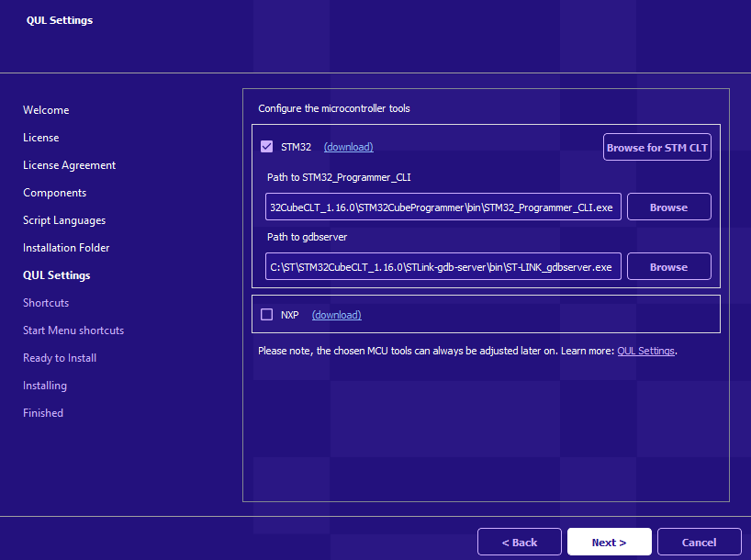
Task: Uncheck the STM32 checkbox
Action: [267, 147]
